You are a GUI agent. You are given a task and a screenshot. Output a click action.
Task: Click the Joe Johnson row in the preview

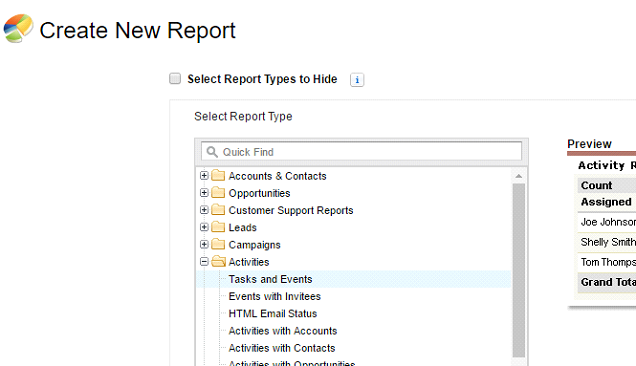608,222
